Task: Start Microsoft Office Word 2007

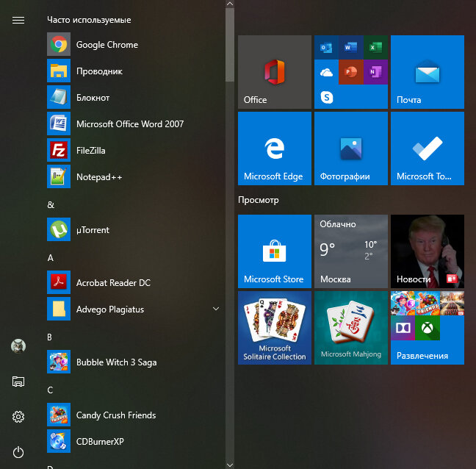Action: coord(134,123)
